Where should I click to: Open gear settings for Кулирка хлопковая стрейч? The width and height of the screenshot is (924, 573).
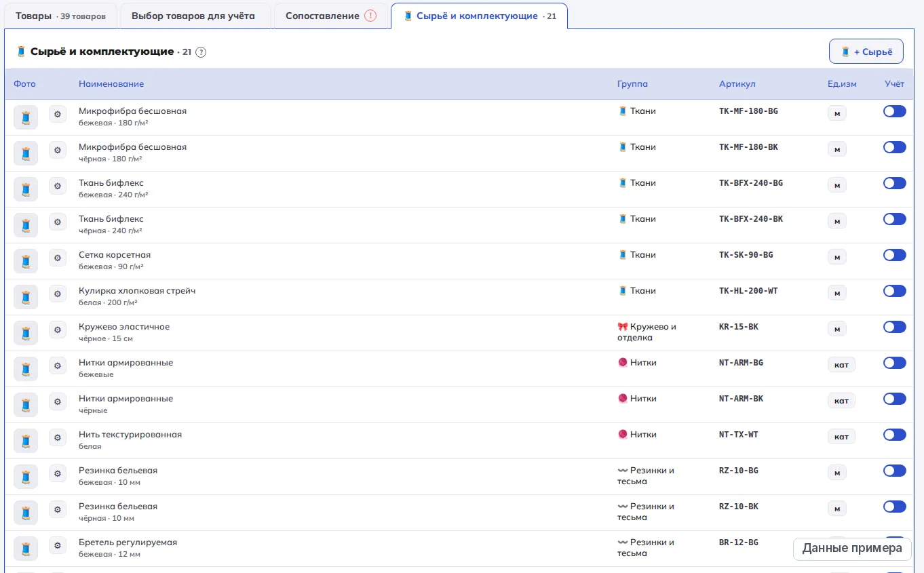pos(58,294)
